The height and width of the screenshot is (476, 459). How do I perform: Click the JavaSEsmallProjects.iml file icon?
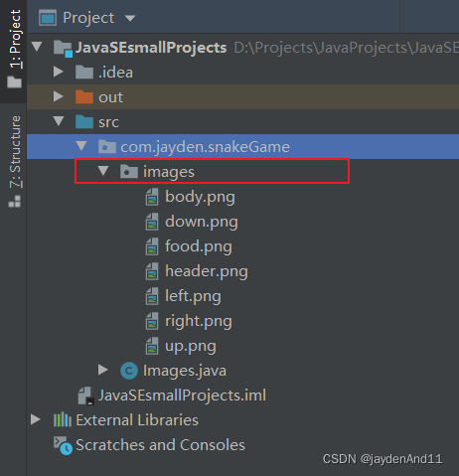point(85,396)
